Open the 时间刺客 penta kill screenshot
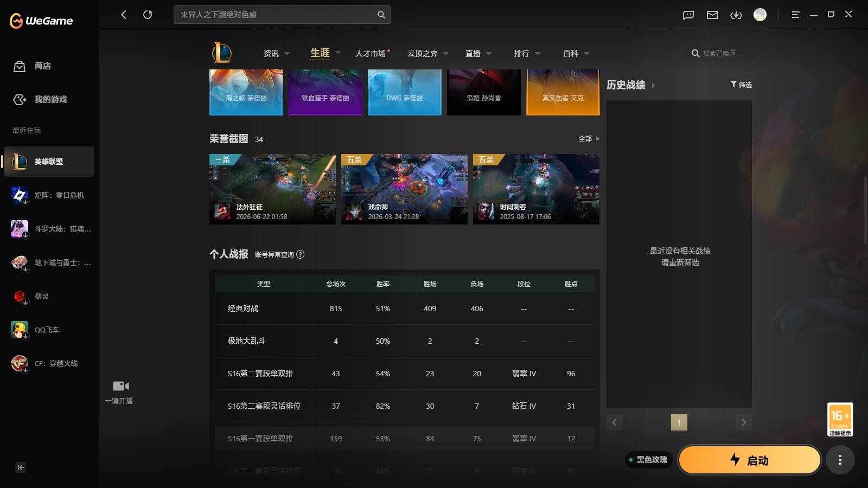 coord(536,189)
